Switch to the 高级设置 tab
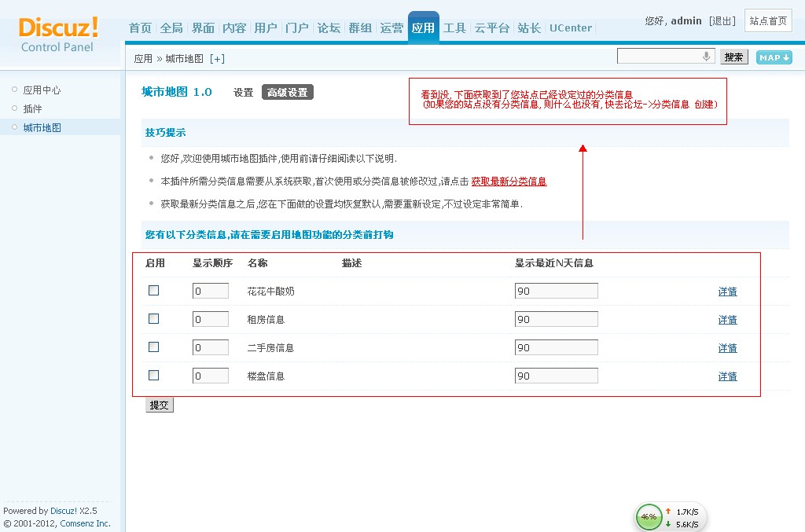Screen dimensions: 805x532 click(x=287, y=93)
